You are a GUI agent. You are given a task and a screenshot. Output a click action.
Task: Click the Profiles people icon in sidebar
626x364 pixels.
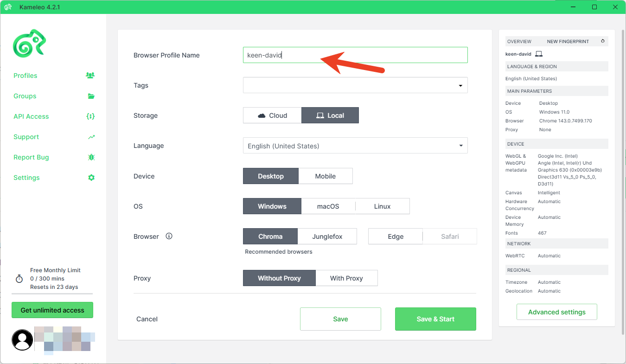[x=90, y=76]
